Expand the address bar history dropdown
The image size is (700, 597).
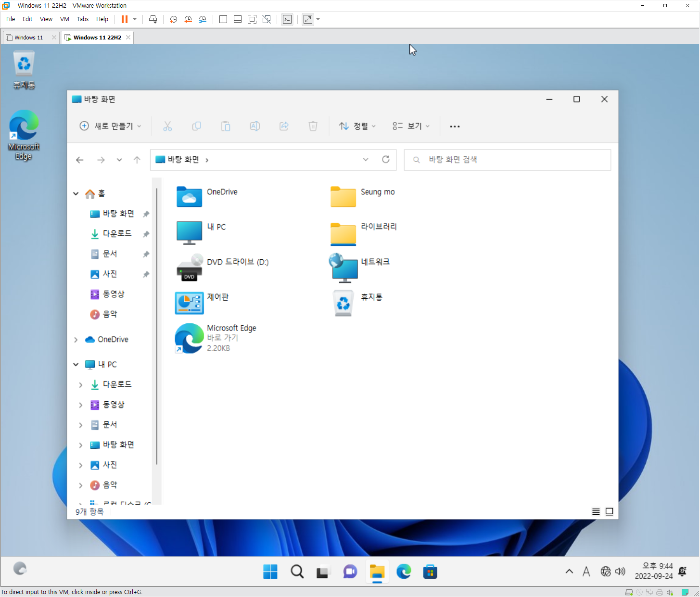click(366, 160)
